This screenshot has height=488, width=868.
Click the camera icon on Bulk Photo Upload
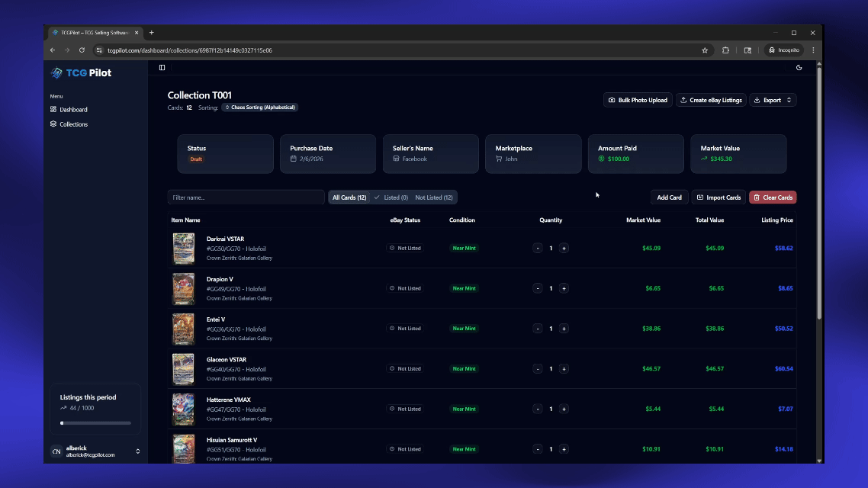coord(612,99)
